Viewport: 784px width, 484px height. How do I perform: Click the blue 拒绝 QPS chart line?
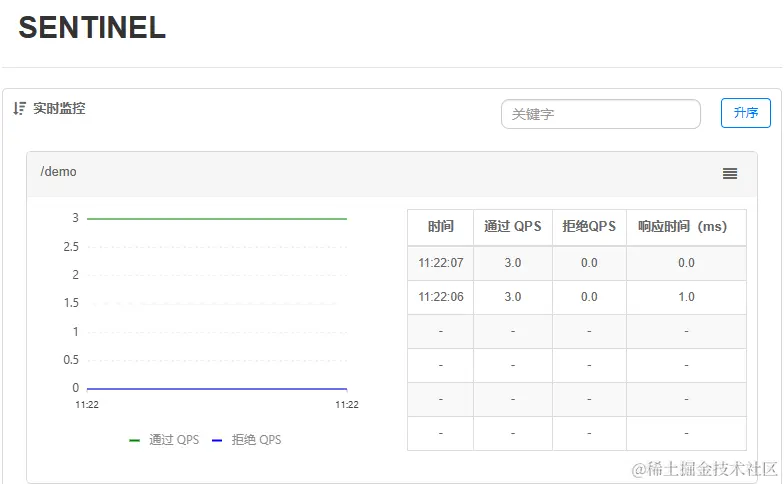pyautogui.click(x=216, y=388)
